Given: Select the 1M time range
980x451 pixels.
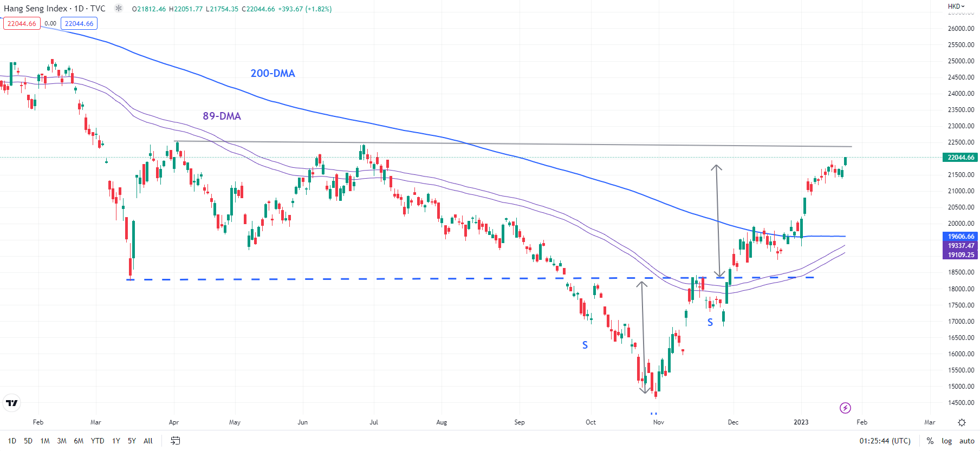Looking at the screenshot, I should 45,441.
